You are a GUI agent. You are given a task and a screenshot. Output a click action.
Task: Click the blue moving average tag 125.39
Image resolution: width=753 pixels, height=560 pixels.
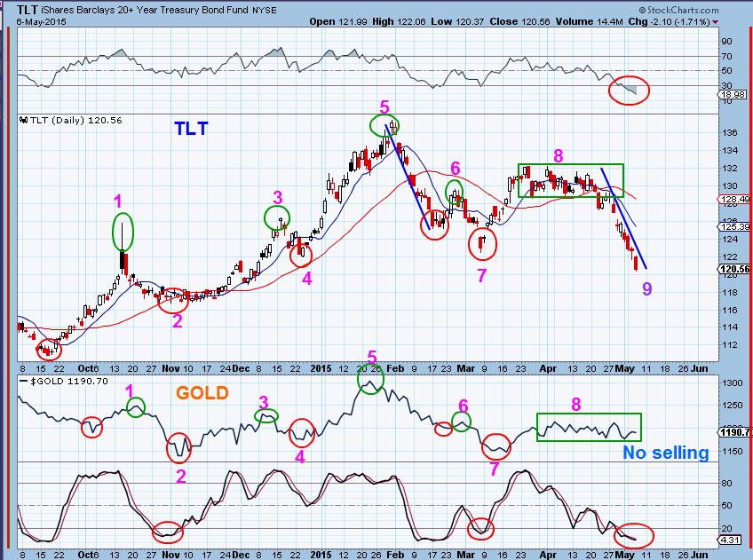coord(734,226)
